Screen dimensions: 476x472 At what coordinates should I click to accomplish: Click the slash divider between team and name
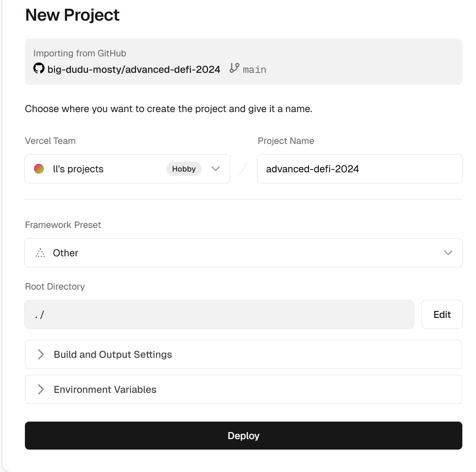(x=243, y=169)
